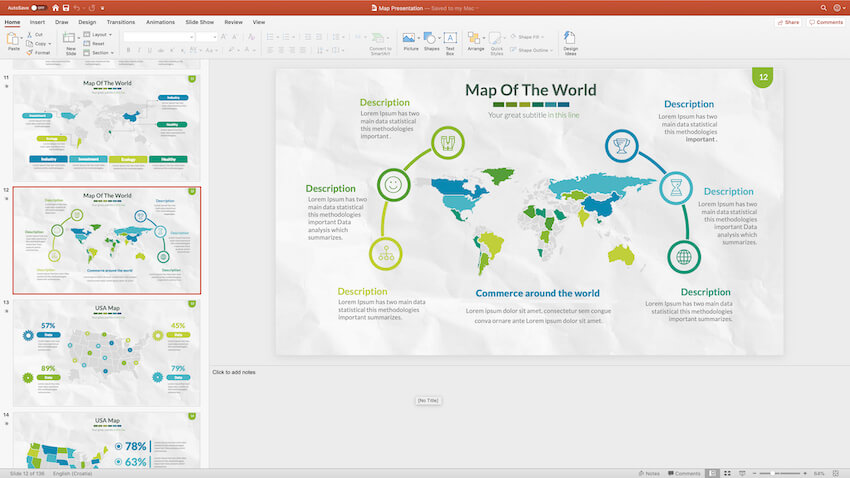This screenshot has width=850, height=478.
Task: Switch to the Slide Show tab
Action: [x=201, y=21]
